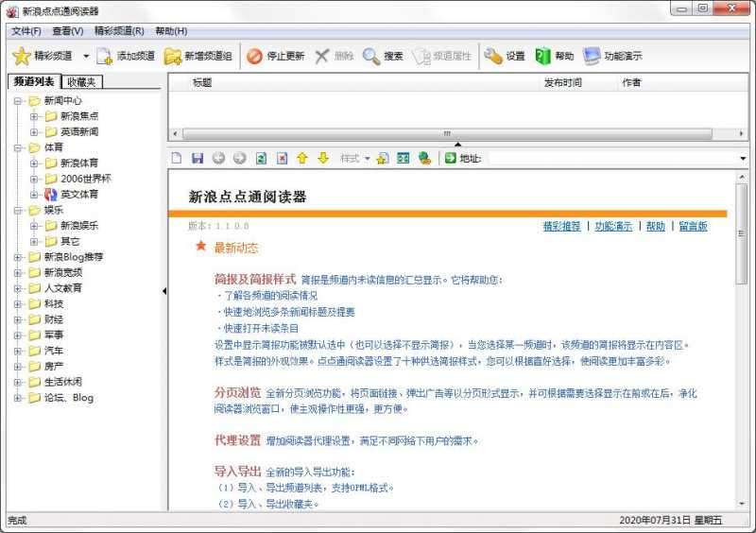The height and width of the screenshot is (533, 756).
Task: Collapse the 新闻中心 tree node
Action: [x=18, y=101]
